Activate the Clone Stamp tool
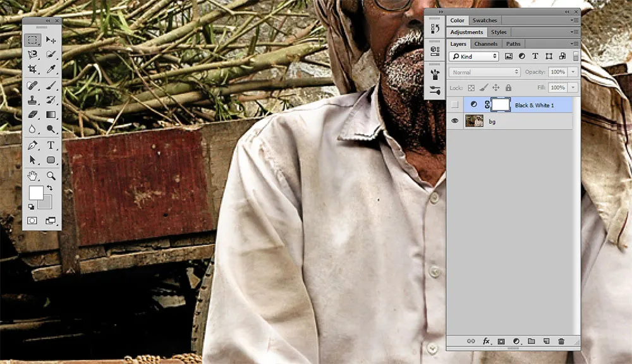The width and height of the screenshot is (632, 364). click(x=33, y=99)
